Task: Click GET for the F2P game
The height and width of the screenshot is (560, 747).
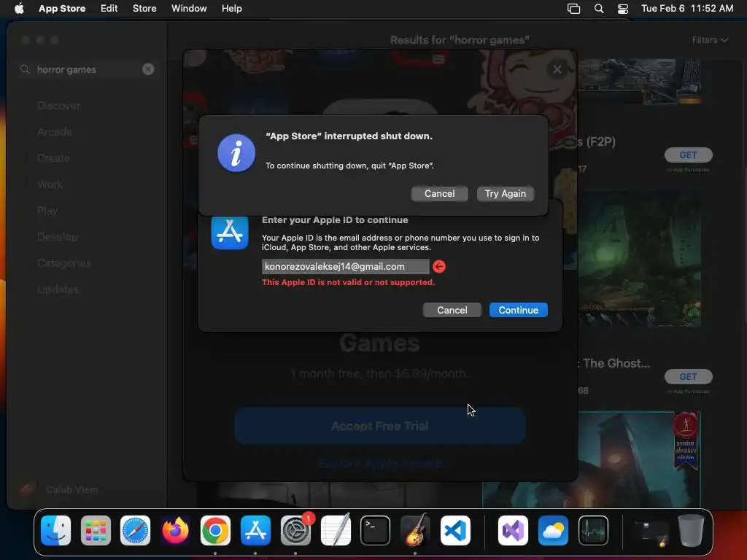Action: pyautogui.click(x=688, y=155)
